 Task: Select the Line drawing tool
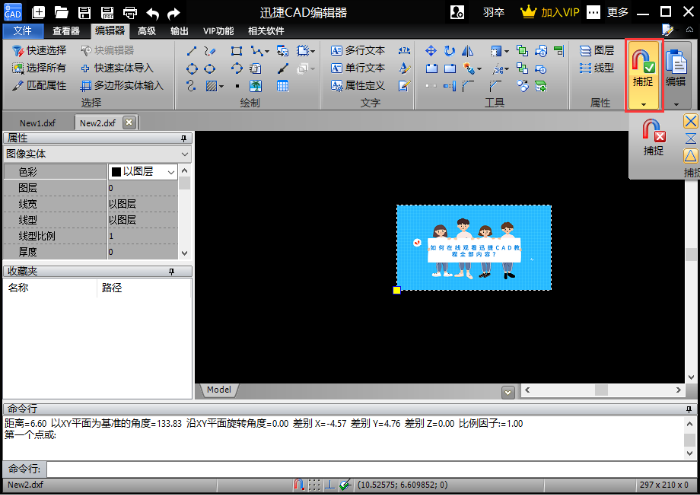click(x=191, y=51)
